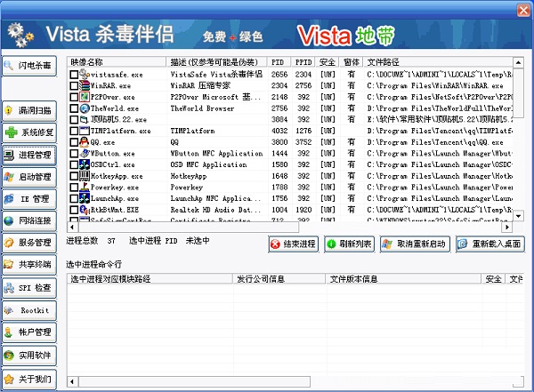The image size is (534, 392).
Task: Sort by PPID column header
Action: 303,62
